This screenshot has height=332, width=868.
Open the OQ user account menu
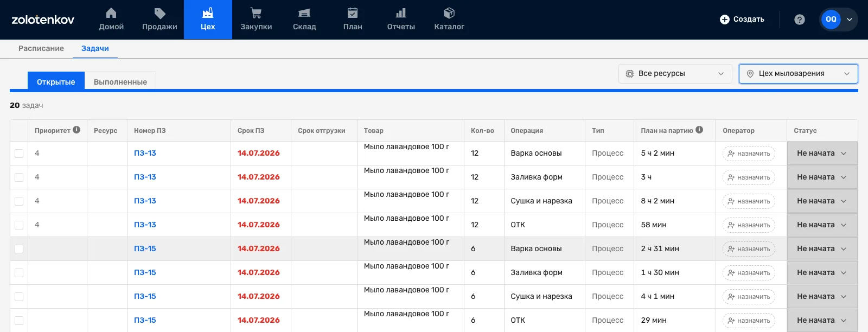pos(838,20)
